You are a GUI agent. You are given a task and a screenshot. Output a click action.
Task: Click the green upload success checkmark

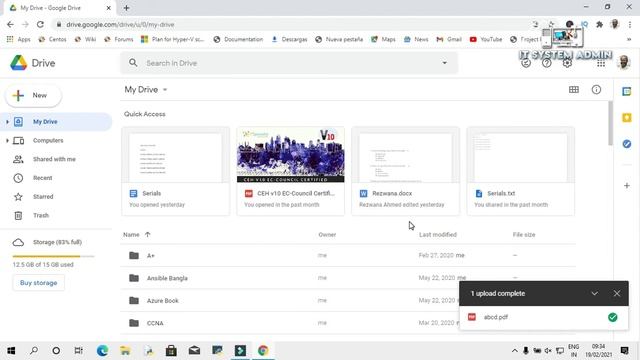(612, 317)
